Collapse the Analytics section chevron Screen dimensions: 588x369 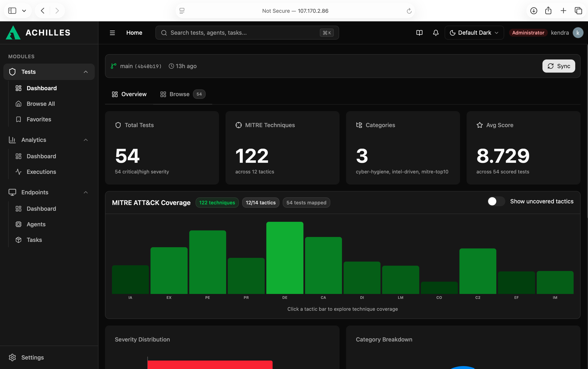[86, 140]
